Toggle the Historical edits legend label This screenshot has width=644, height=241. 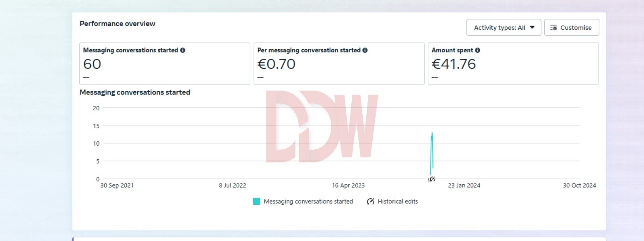398,202
